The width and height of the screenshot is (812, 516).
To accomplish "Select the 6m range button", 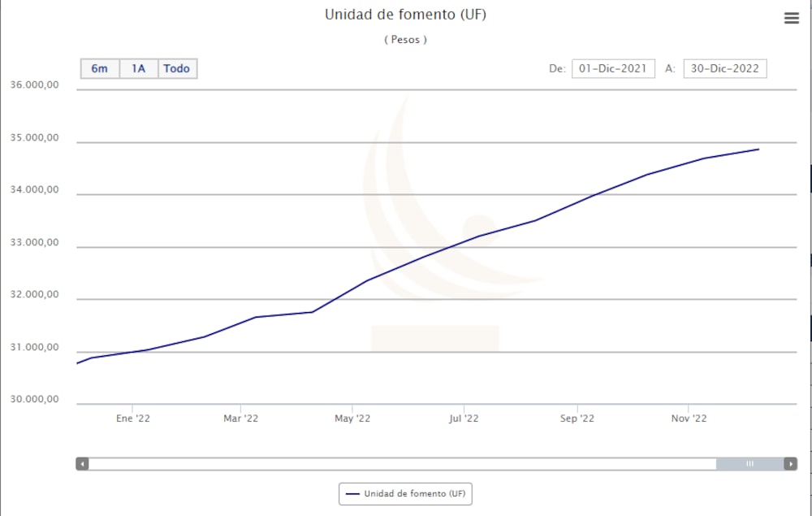I will (99, 69).
